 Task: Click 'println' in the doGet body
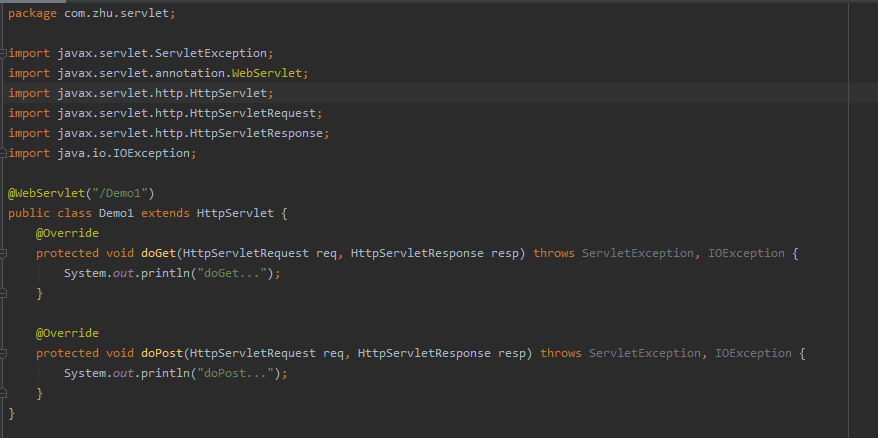tap(165, 273)
